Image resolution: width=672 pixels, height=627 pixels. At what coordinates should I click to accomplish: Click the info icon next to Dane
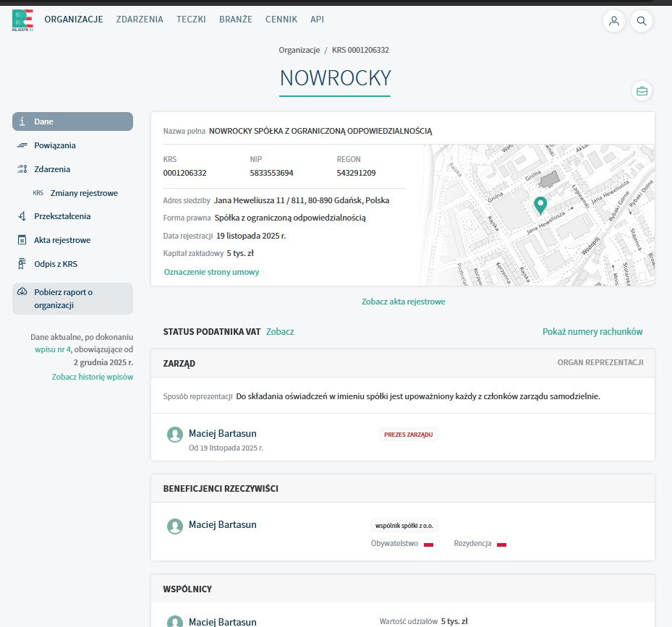point(22,121)
